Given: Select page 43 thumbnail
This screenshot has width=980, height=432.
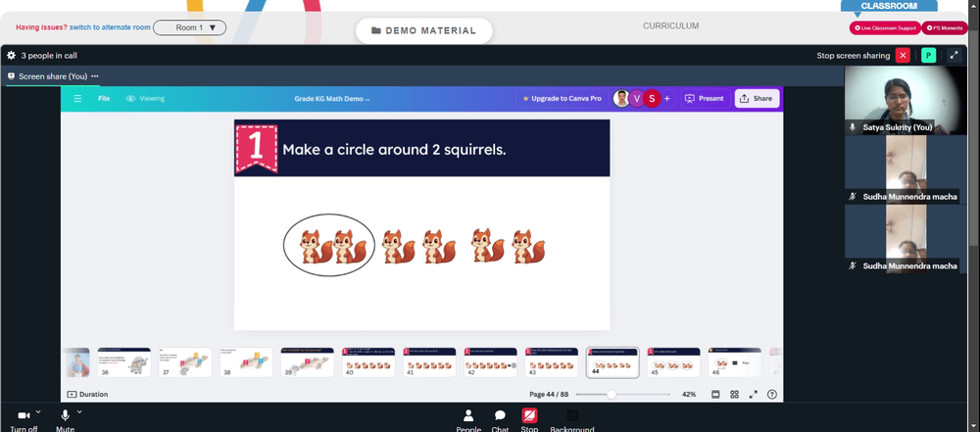Looking at the screenshot, I should coord(551,362).
